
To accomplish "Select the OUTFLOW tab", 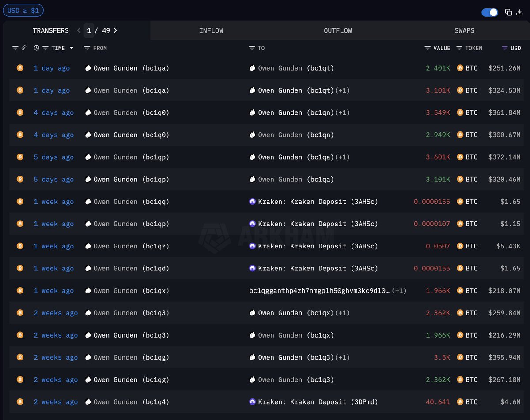I will pos(337,30).
